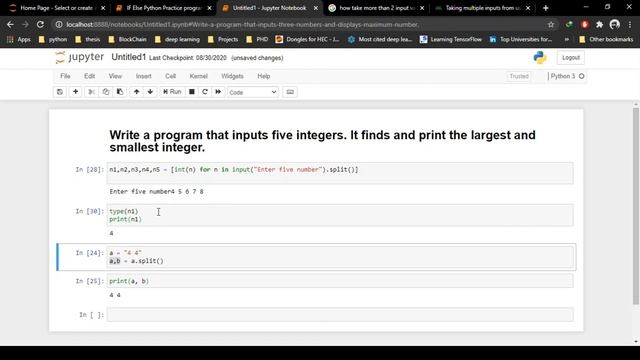The image size is (640, 360).
Task: Close the Untitled1 Jupyter Notebook tab
Action: tap(316, 8)
